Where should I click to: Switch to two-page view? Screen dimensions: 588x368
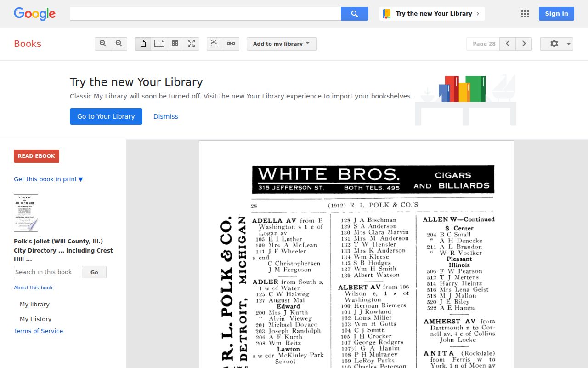tap(159, 44)
